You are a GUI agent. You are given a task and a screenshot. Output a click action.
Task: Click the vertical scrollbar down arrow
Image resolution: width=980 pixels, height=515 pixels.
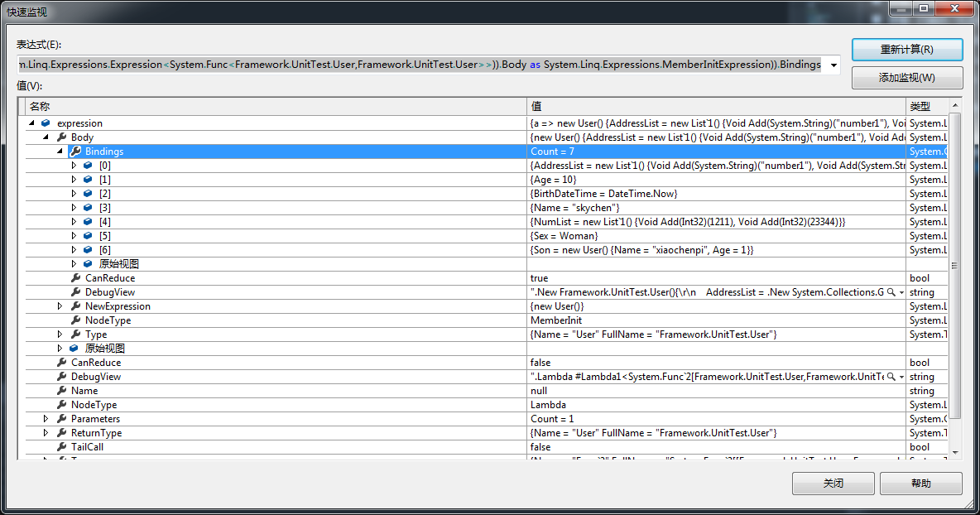pyautogui.click(x=954, y=452)
